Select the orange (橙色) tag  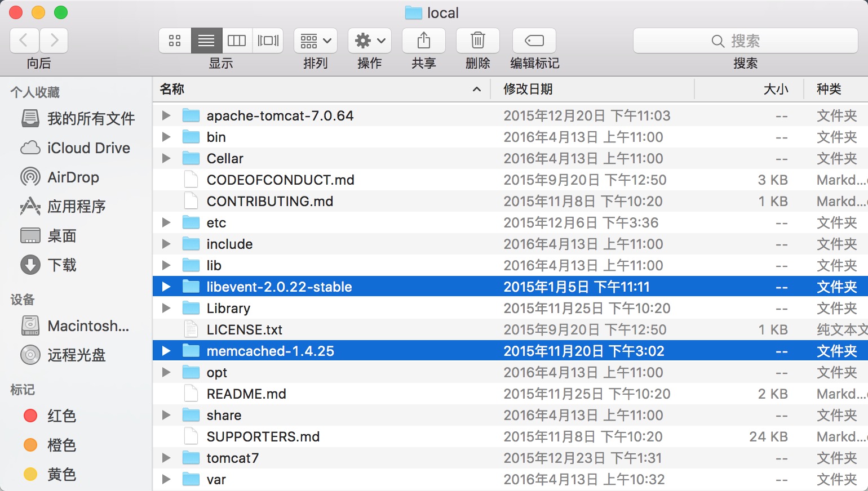50,445
